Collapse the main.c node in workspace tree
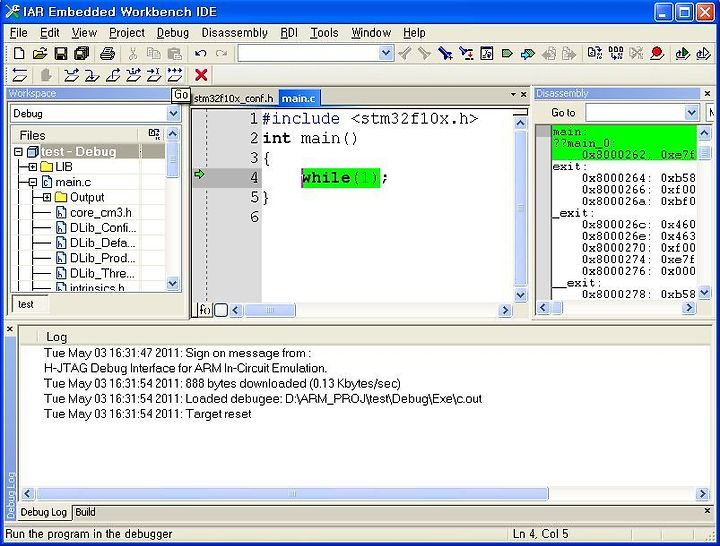Viewport: 720px width, 546px height. (33, 182)
